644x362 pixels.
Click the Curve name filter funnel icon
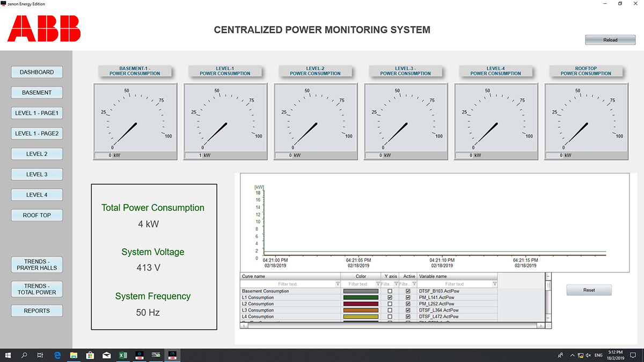[x=338, y=284]
